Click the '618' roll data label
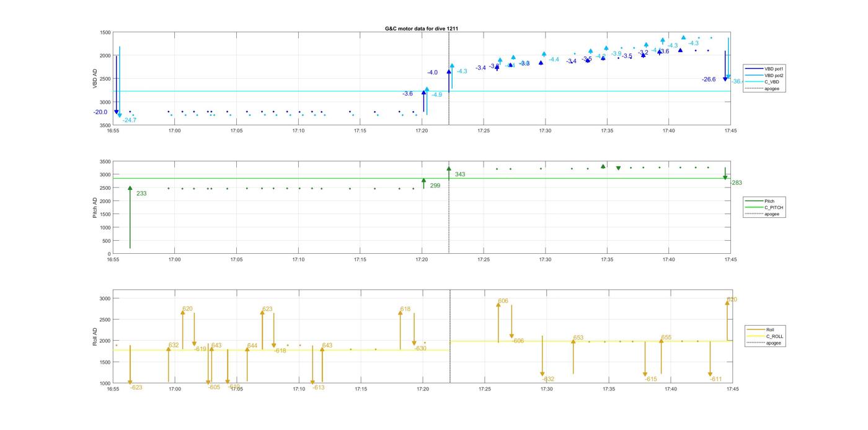868x430 pixels. pos(405,309)
